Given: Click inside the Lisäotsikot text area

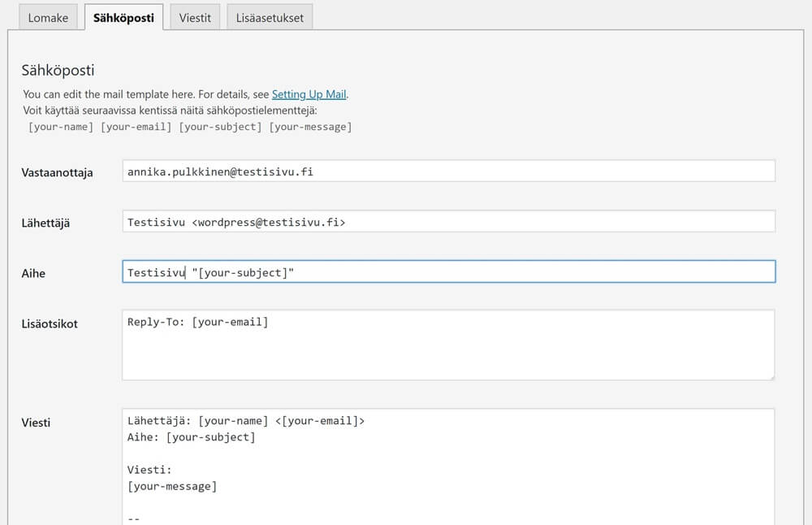Looking at the screenshot, I should (448, 345).
